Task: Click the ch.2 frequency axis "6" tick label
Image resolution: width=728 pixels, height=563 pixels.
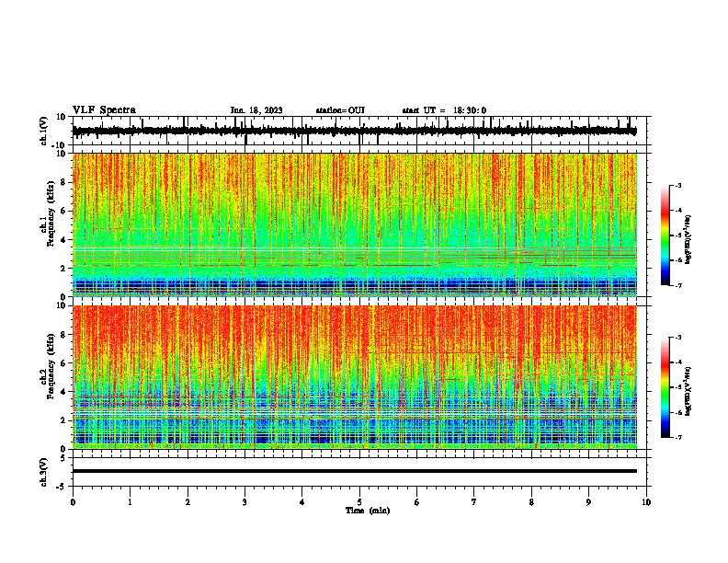Action: click(x=64, y=363)
